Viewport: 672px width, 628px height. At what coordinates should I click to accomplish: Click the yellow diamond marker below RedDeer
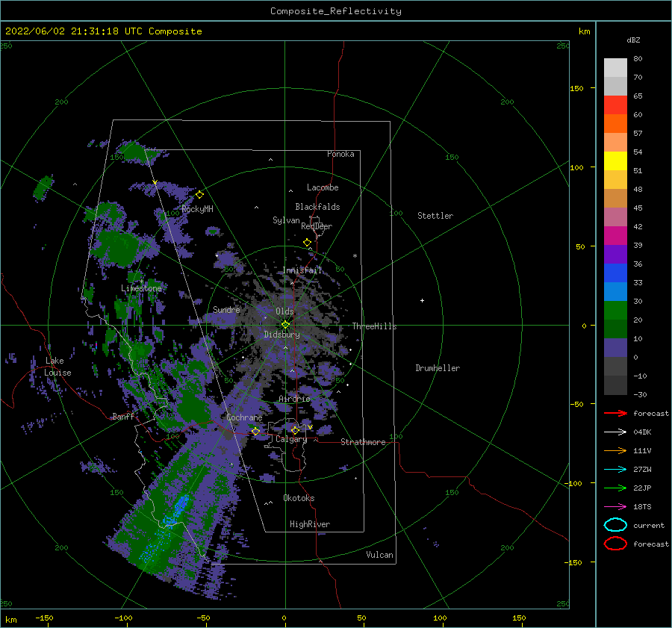coord(308,242)
